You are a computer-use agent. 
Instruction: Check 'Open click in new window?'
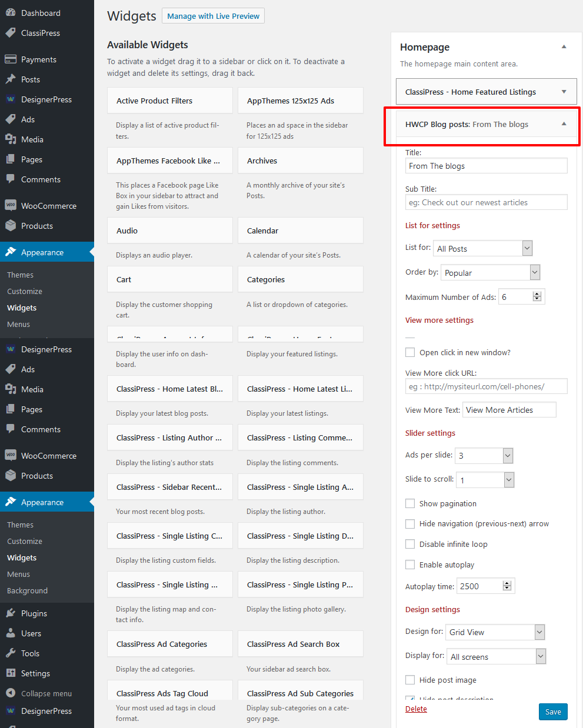pos(410,352)
